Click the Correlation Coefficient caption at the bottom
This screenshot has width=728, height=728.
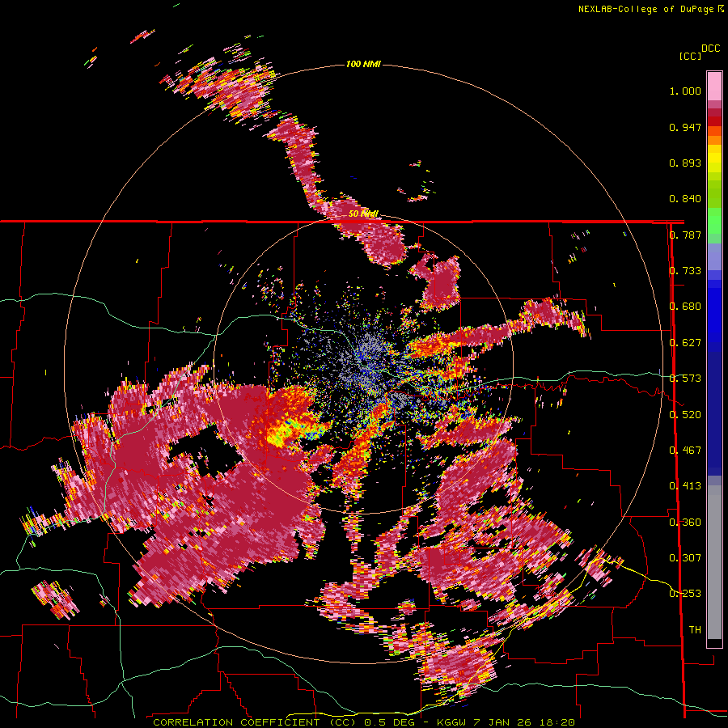pyautogui.click(x=364, y=722)
